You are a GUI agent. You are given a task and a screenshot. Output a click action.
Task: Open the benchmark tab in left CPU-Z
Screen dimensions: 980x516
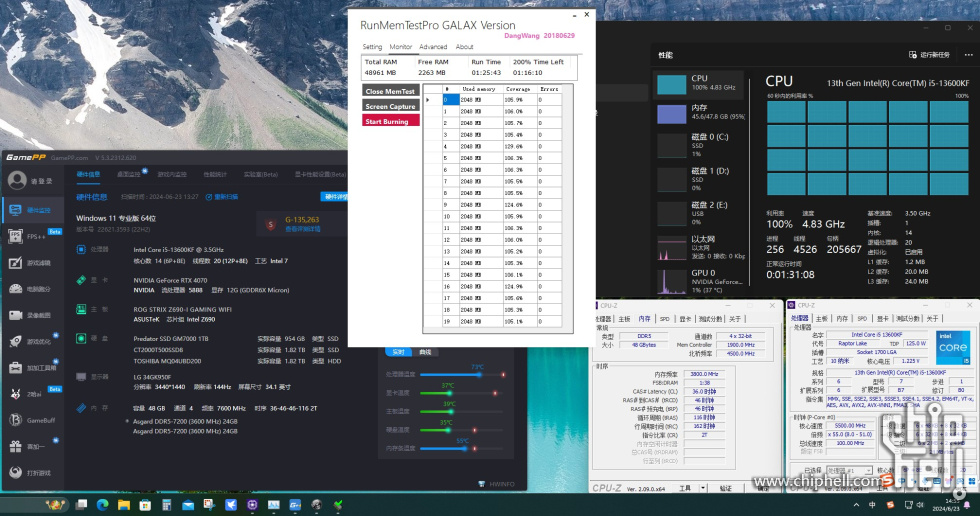pos(709,319)
